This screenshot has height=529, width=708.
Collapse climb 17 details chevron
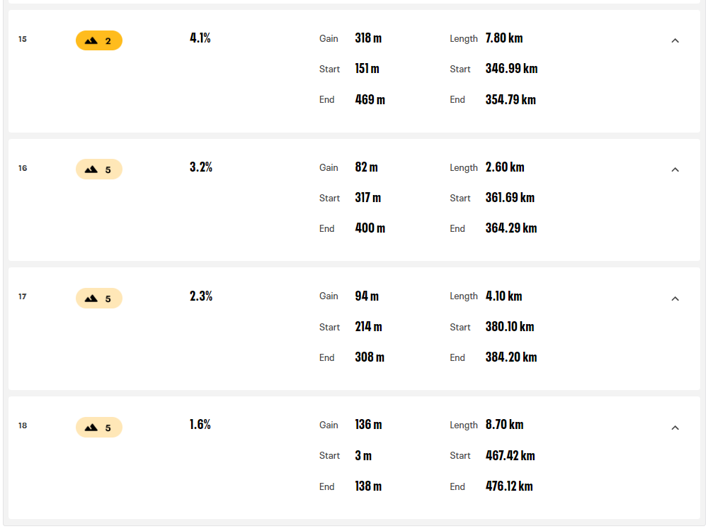pos(675,299)
